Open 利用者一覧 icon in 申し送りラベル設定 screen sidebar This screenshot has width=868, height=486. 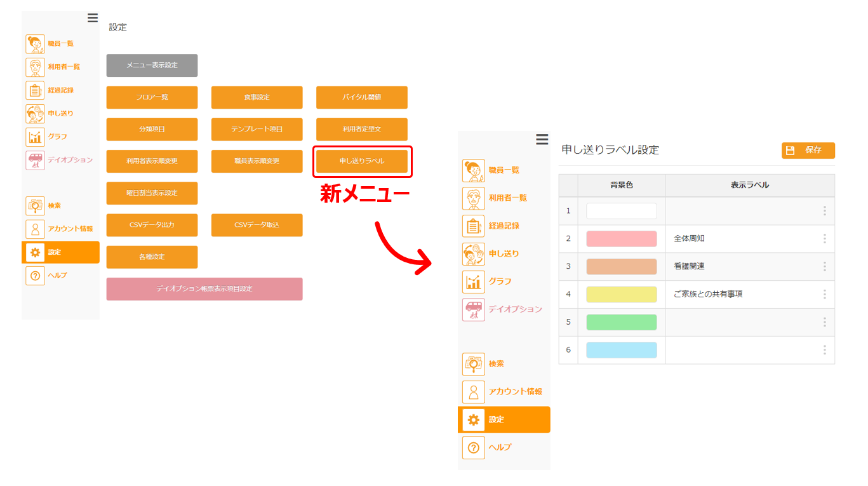pos(473,198)
